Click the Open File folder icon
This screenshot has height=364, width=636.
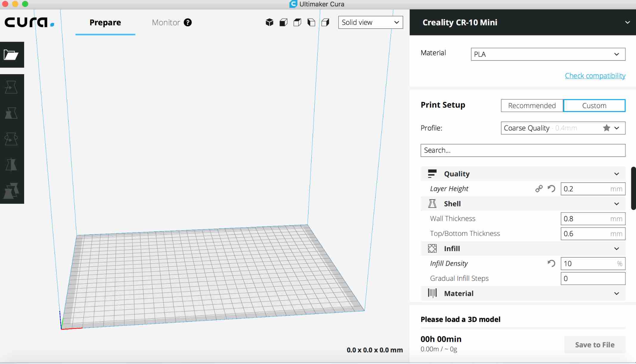(x=11, y=55)
